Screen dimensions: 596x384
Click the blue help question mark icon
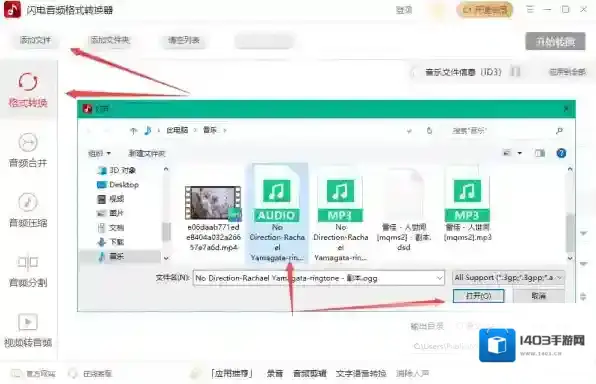click(561, 153)
